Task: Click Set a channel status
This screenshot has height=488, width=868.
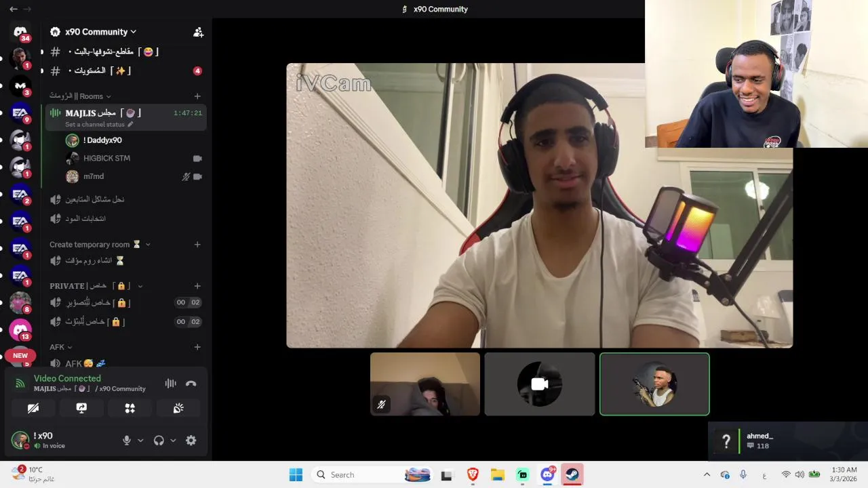Action: click(x=95, y=125)
